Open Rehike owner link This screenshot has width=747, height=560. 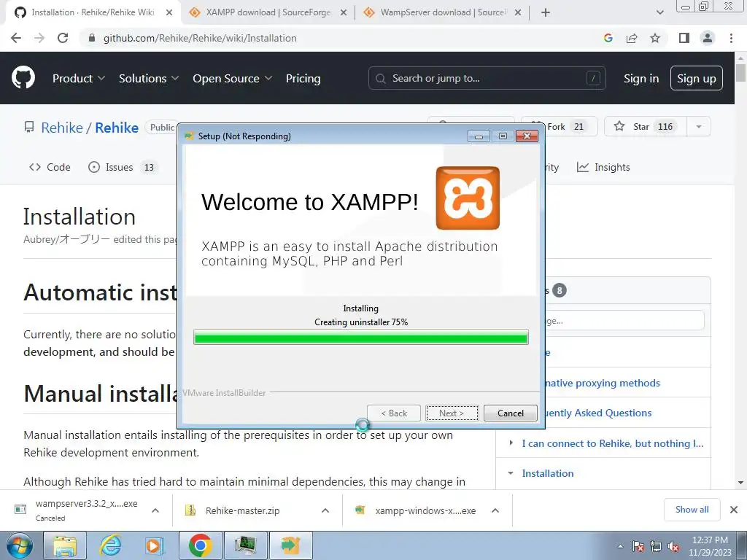coord(62,128)
